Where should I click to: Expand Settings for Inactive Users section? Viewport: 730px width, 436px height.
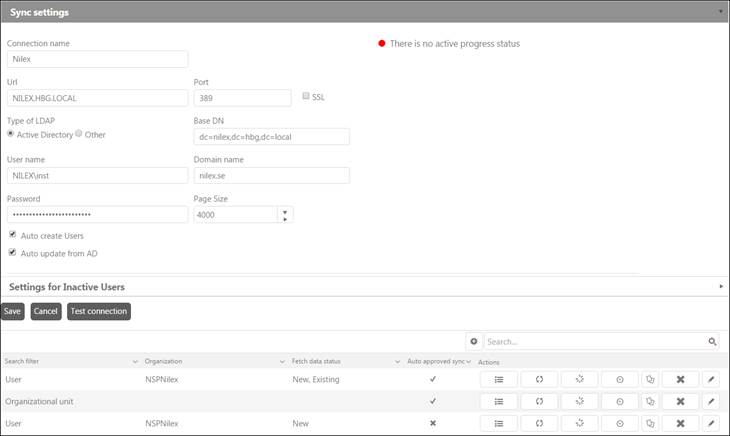(x=721, y=287)
